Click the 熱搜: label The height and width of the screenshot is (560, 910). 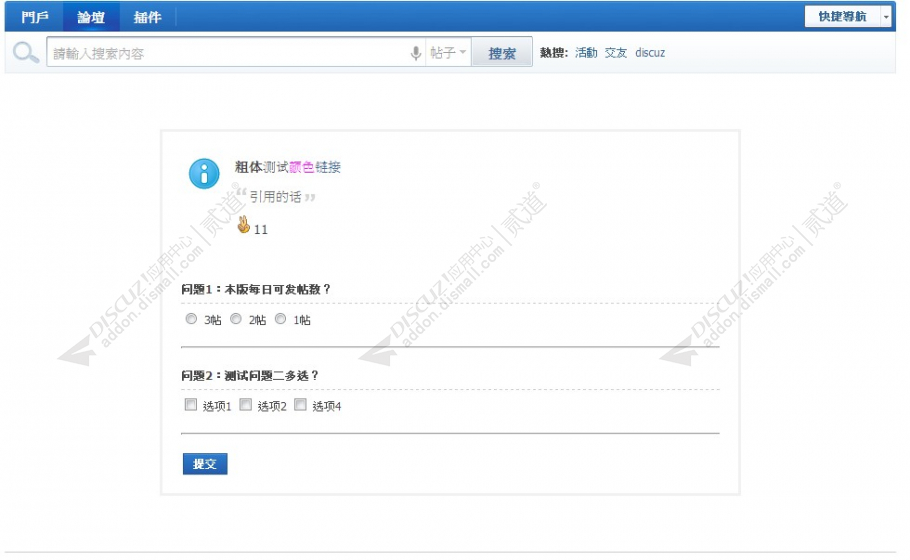[554, 53]
